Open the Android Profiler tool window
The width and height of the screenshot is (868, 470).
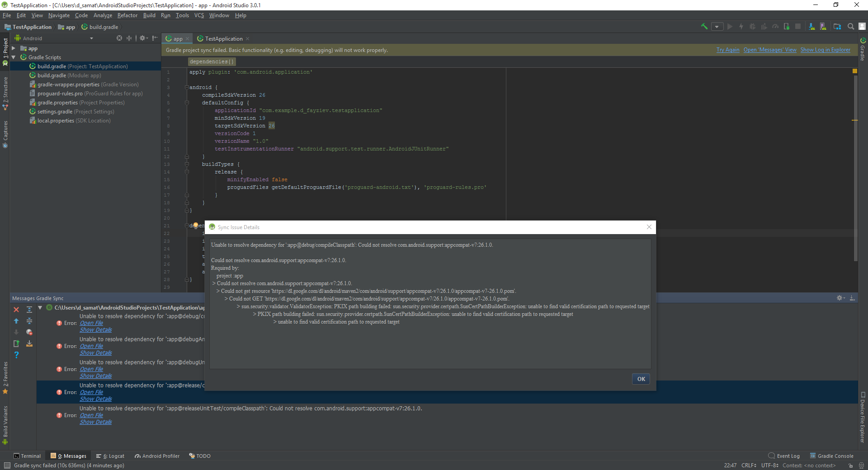point(157,456)
